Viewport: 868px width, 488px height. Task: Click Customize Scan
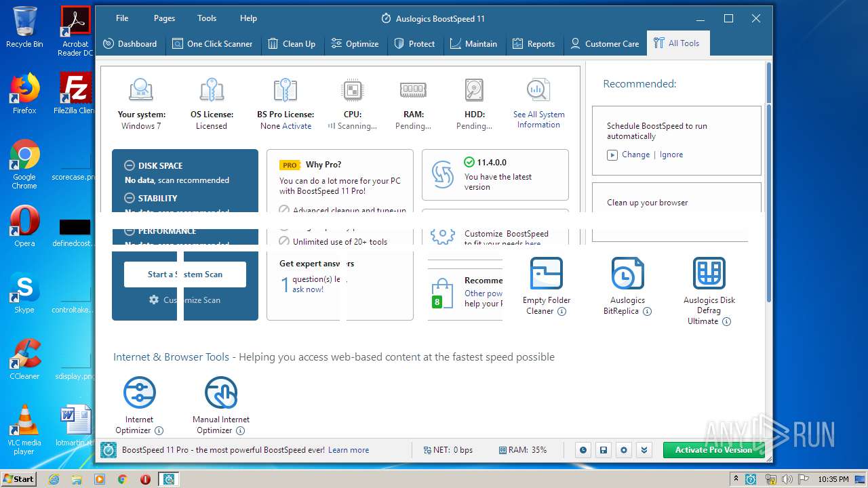tap(185, 300)
